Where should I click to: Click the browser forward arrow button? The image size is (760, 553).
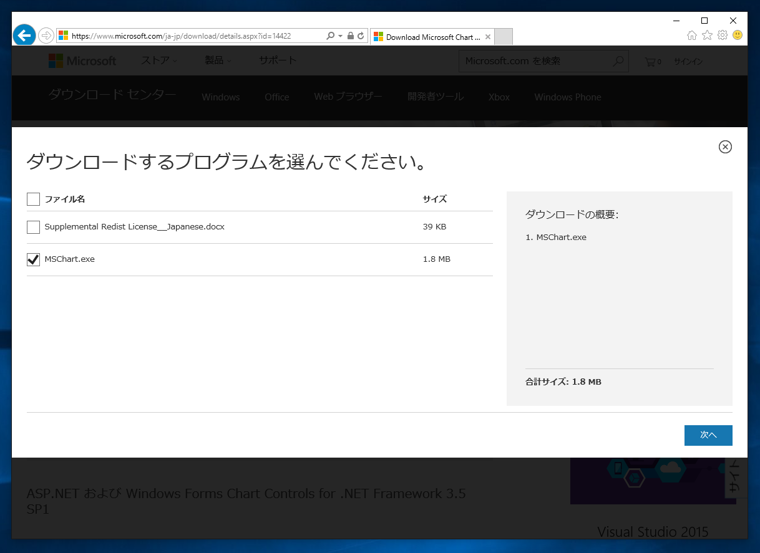point(46,35)
